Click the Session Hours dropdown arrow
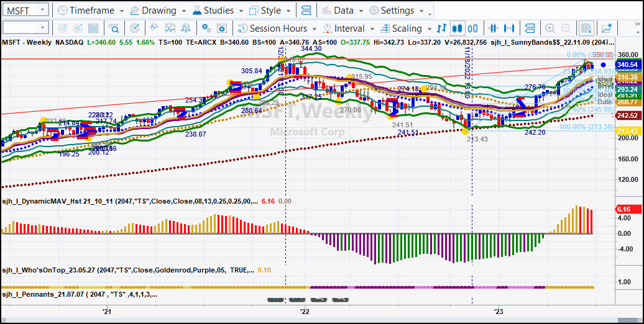 (314, 29)
